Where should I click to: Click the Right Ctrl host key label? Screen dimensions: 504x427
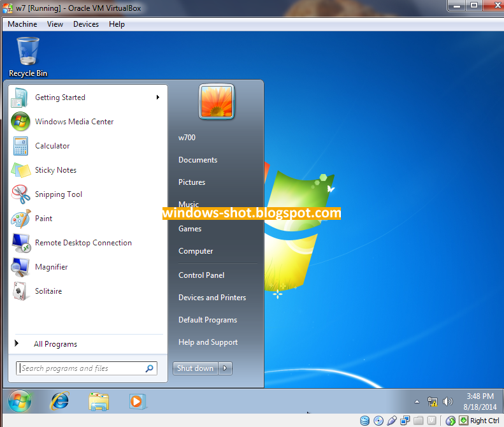pos(485,421)
